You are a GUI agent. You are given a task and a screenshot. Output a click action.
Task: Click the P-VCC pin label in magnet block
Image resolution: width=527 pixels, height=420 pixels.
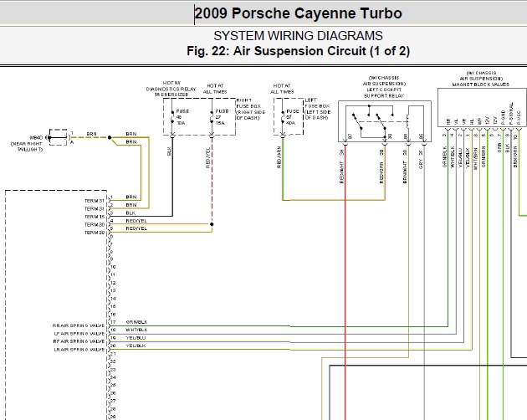[x=519, y=118]
